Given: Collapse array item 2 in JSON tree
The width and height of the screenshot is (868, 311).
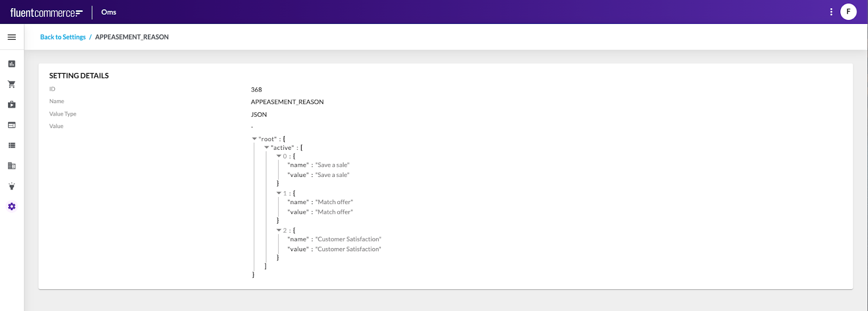Looking at the screenshot, I should point(279,230).
